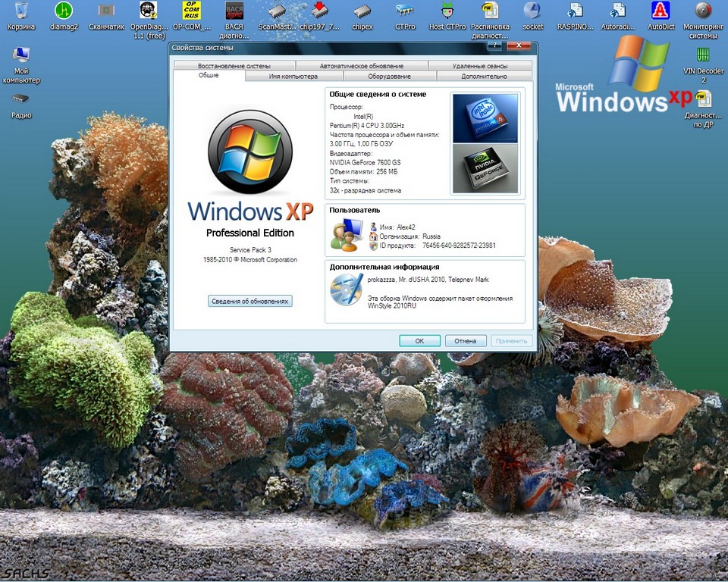Click Сведения об обновлениях button

pyautogui.click(x=249, y=301)
